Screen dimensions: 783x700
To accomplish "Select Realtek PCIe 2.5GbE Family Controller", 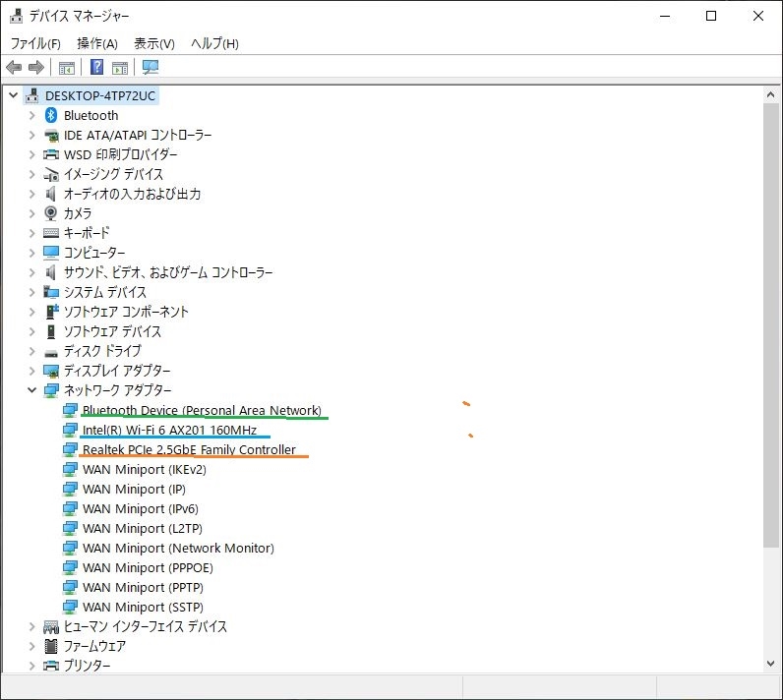I will 189,449.
